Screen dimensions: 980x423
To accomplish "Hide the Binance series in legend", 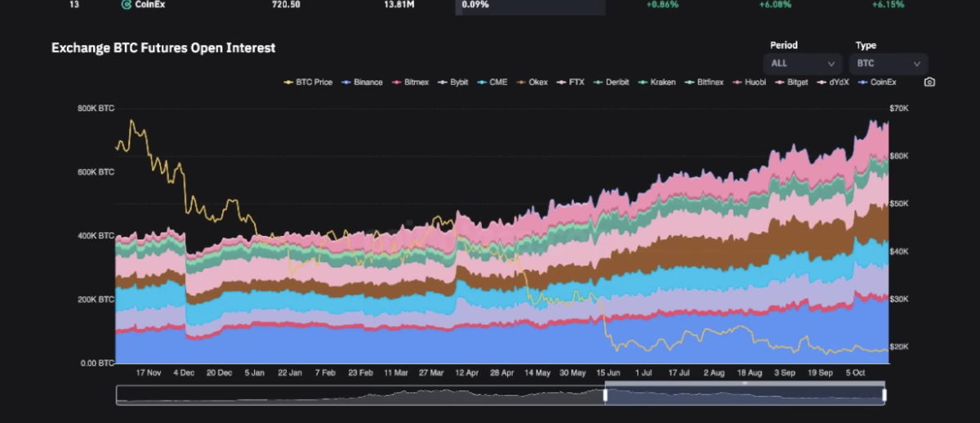I will point(362,82).
